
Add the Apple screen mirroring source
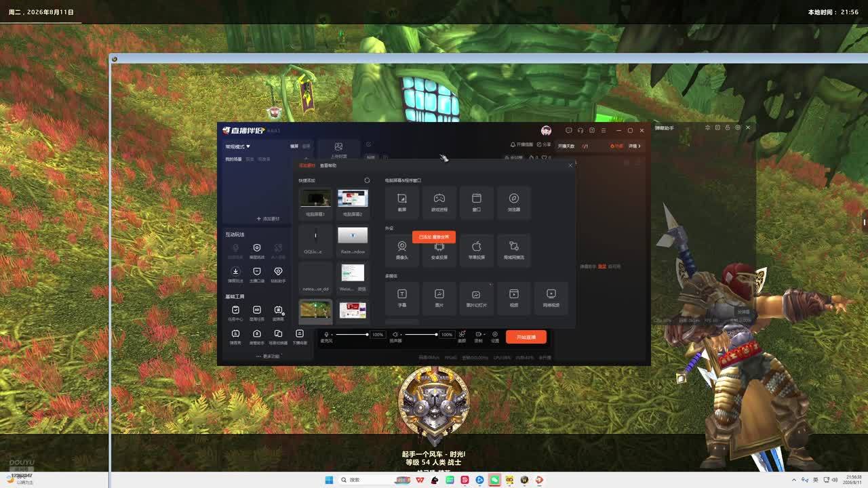477,250
